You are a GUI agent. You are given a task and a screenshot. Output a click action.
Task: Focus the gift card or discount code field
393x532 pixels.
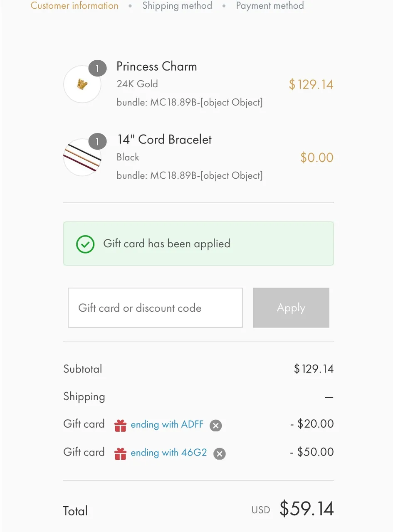coord(155,308)
